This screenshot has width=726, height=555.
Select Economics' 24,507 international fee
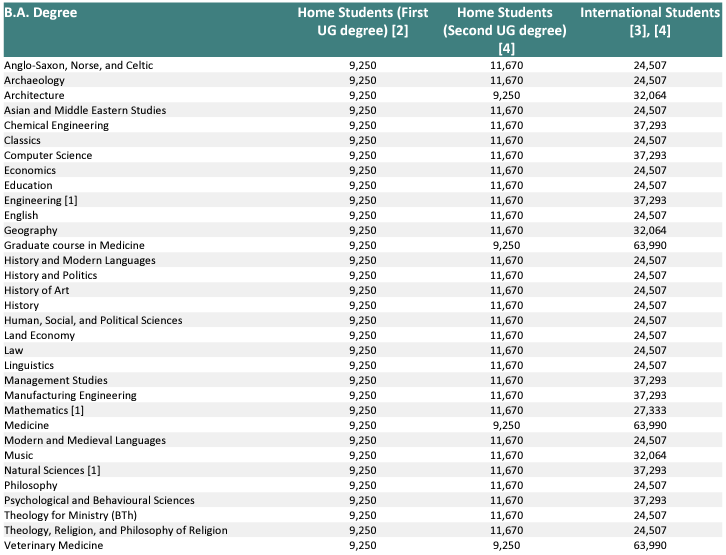(x=650, y=170)
